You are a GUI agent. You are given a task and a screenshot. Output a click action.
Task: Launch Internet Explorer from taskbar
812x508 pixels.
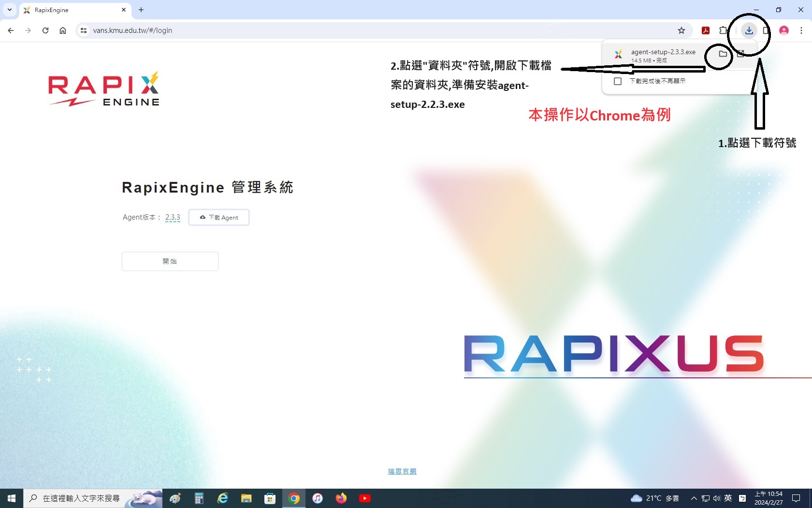(222, 498)
